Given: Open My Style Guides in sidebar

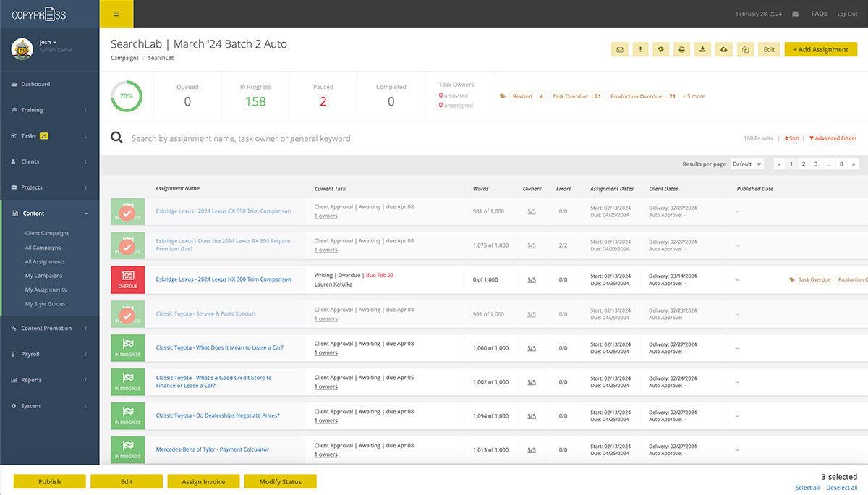Looking at the screenshot, I should [x=45, y=304].
